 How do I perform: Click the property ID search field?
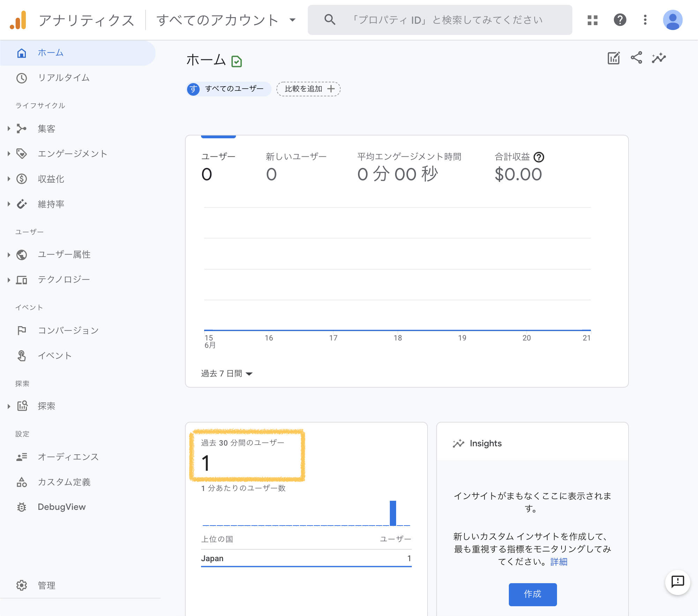(440, 20)
